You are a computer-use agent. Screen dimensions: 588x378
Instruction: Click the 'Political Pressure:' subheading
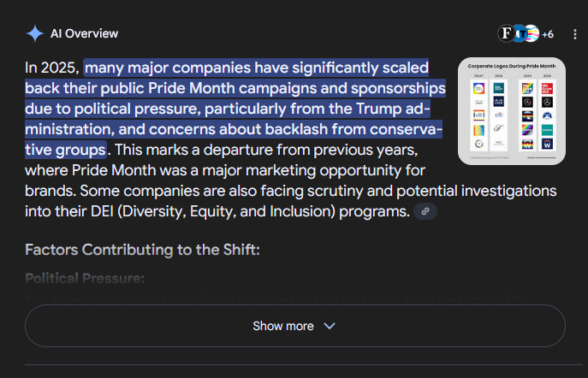tap(85, 278)
